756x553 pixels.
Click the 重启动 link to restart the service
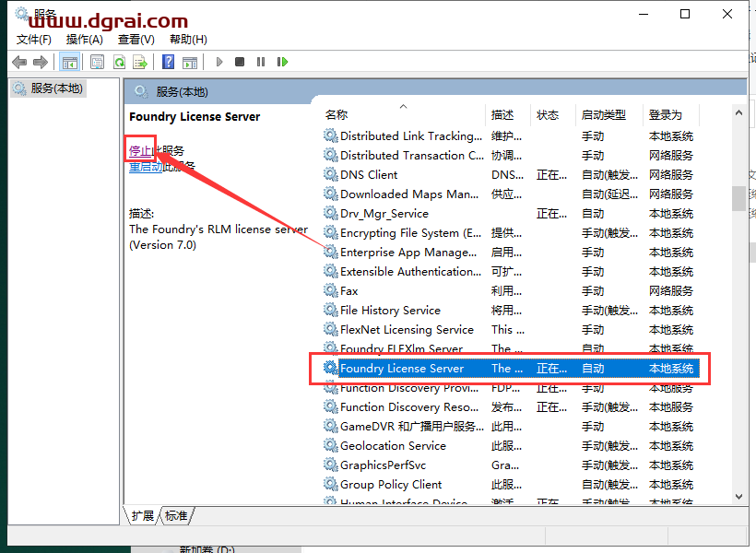point(146,167)
